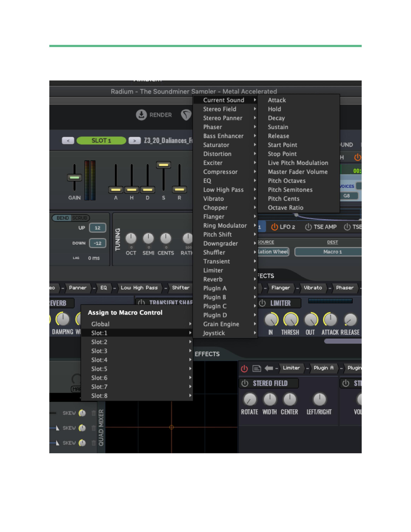Toggle Stereo Field effect power
The image size is (411, 532).
(x=245, y=383)
